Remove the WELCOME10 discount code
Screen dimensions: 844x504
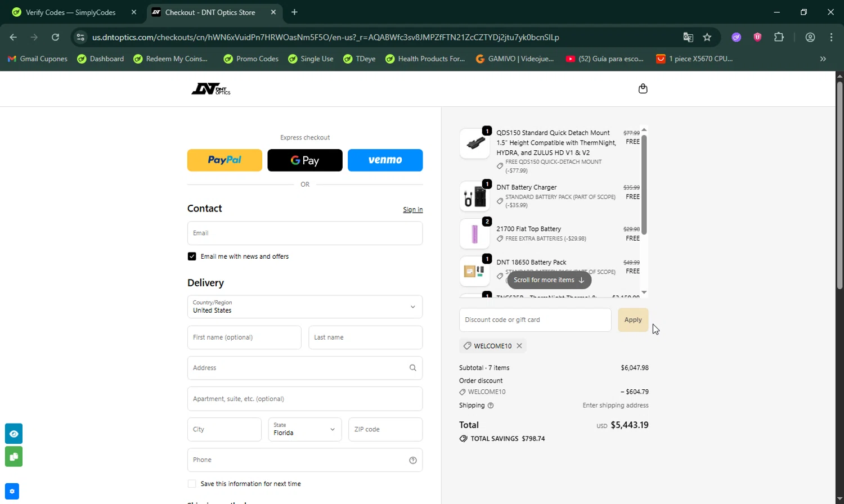[x=519, y=346]
